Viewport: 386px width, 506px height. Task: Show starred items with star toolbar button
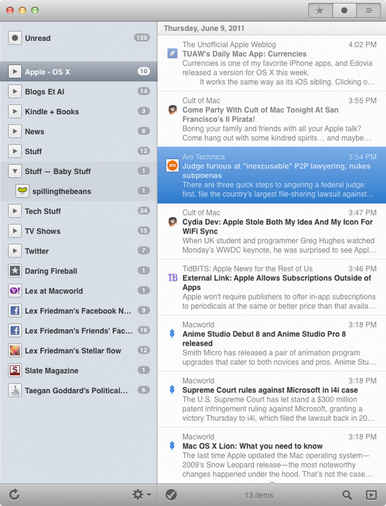pyautogui.click(x=320, y=11)
